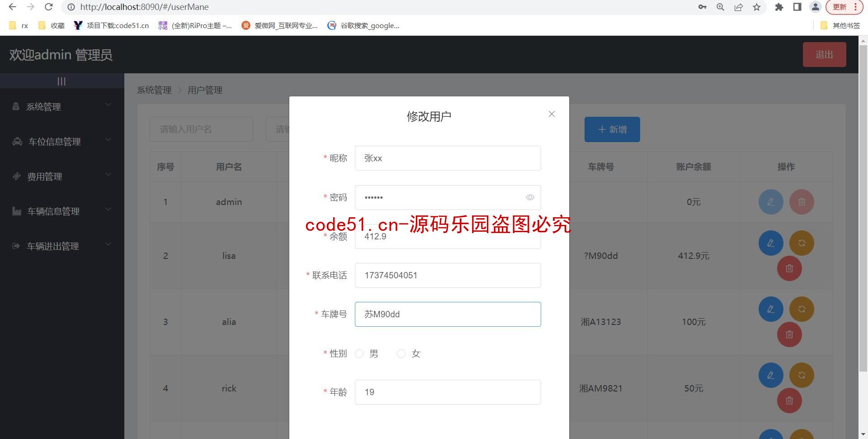The width and height of the screenshot is (868, 439).
Task: Go back with browser back arrow
Action: pyautogui.click(x=13, y=7)
